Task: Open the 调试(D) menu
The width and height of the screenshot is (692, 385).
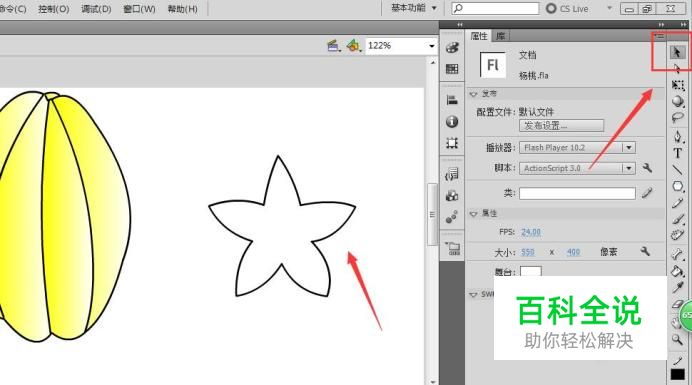Action: click(x=96, y=9)
